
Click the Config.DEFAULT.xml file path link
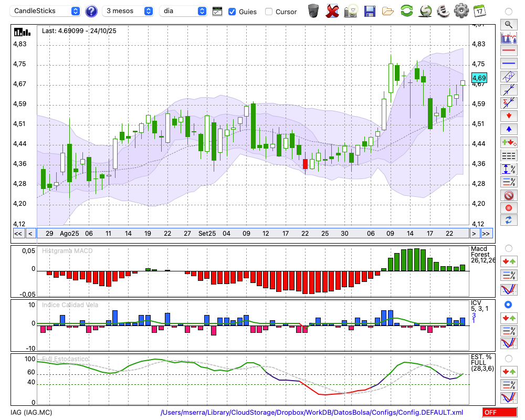click(312, 413)
